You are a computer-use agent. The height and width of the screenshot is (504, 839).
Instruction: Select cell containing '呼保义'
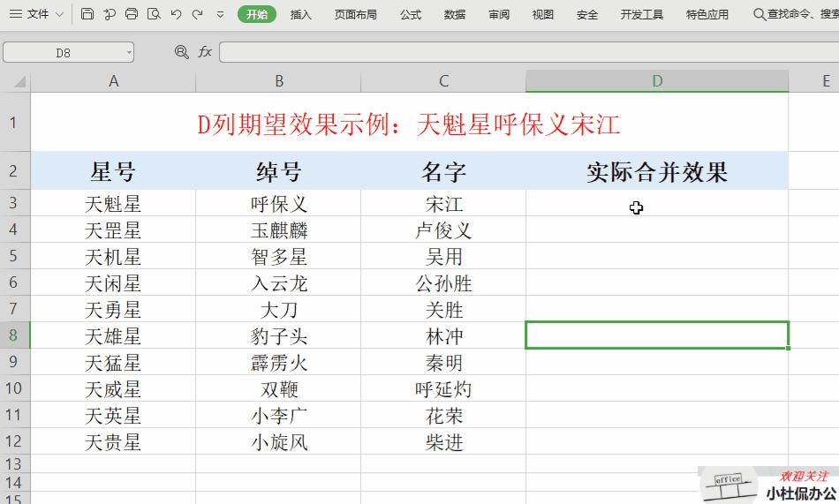(x=278, y=203)
